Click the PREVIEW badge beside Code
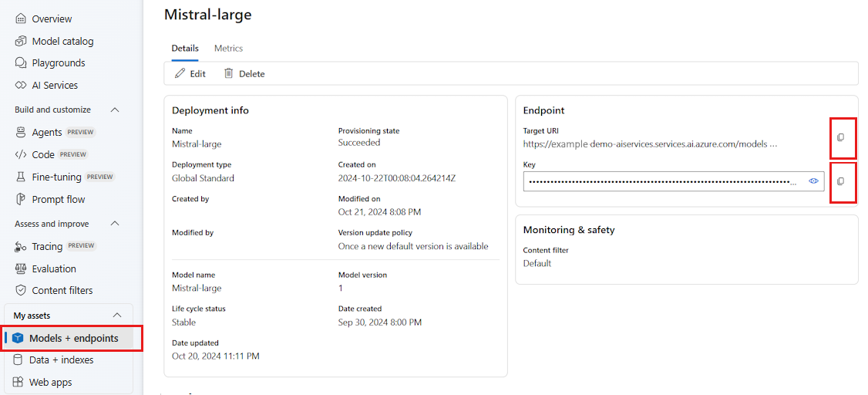Screen dimensions: 868x395 73,154
